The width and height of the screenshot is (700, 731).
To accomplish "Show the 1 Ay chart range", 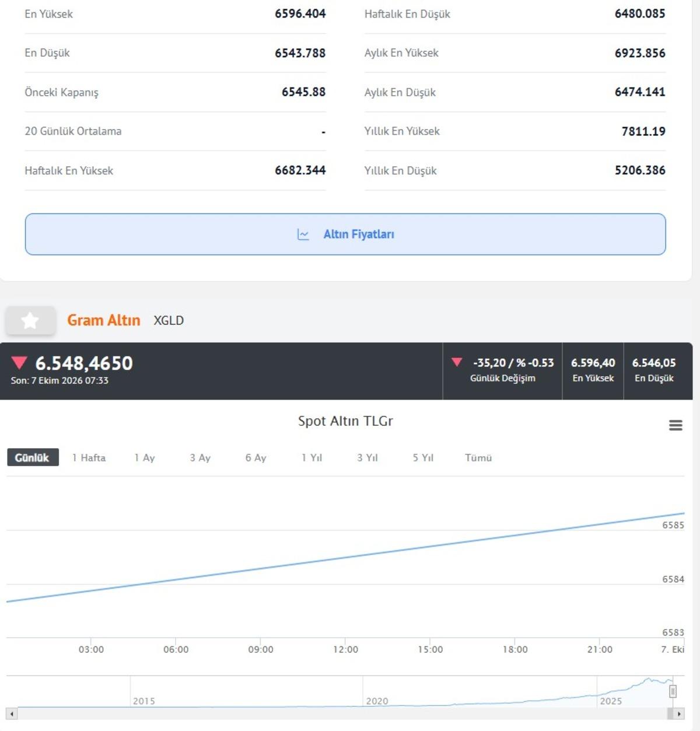I will point(145,457).
